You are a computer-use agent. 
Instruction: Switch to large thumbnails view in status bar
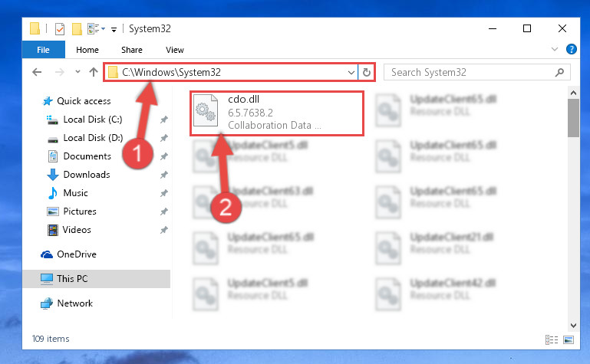pyautogui.click(x=569, y=339)
